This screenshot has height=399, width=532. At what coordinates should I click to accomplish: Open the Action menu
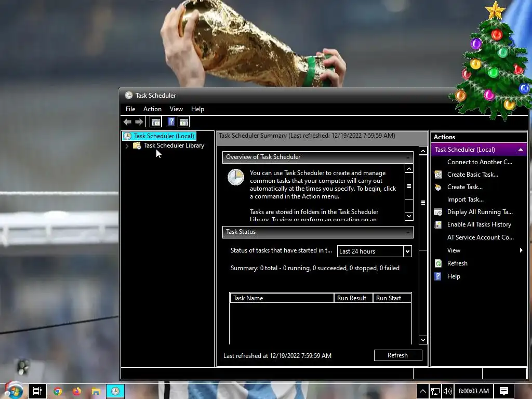152,109
